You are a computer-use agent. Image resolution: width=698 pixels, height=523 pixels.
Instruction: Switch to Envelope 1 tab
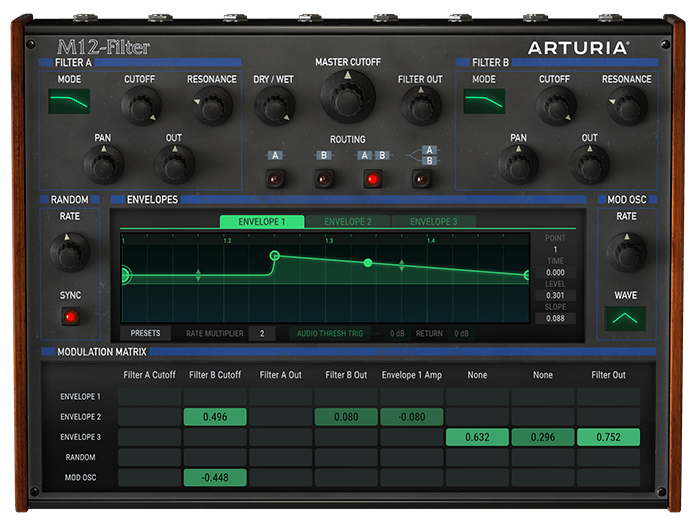click(x=262, y=222)
